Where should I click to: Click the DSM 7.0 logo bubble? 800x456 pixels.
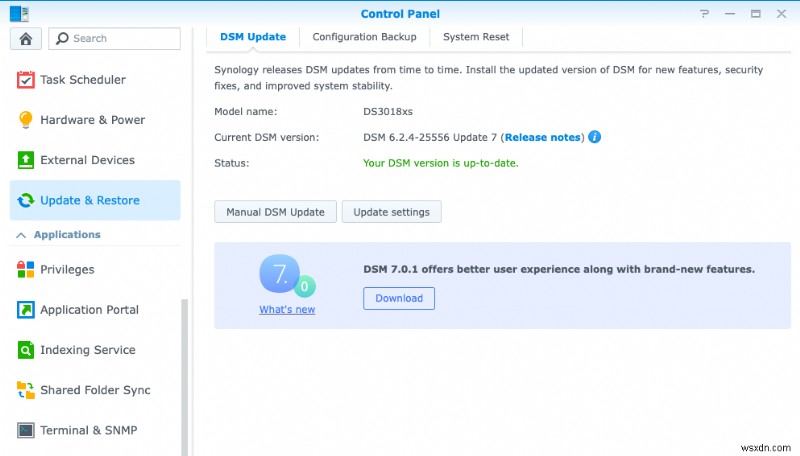click(x=287, y=275)
